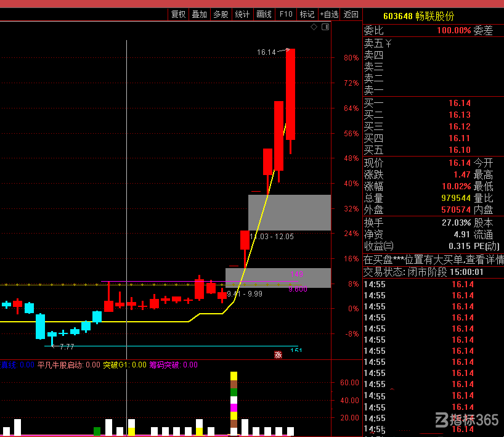Add stock via +自选 button

[329, 14]
